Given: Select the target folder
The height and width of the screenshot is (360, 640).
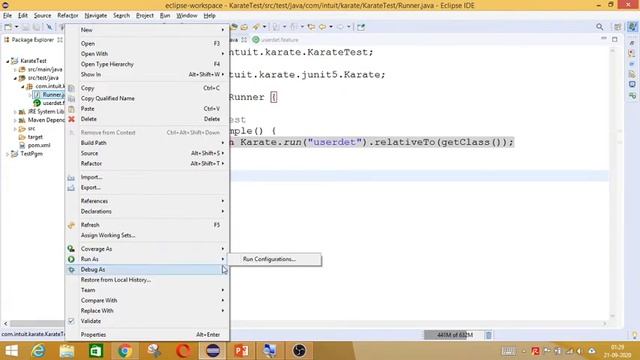Looking at the screenshot, I should click(31, 137).
